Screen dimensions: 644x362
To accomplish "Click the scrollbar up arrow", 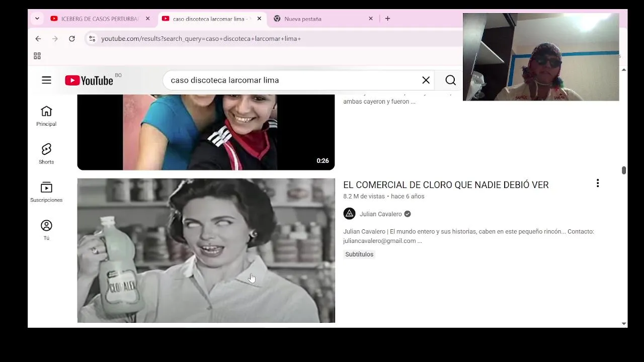I will [x=624, y=70].
